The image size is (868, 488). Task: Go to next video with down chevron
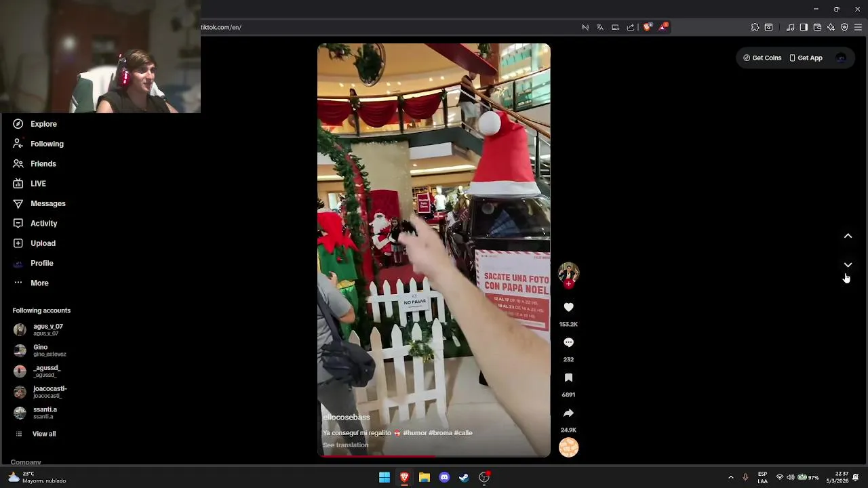848,265
